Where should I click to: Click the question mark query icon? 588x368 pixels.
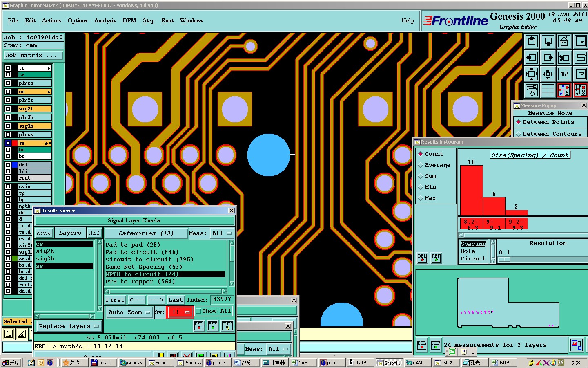[581, 74]
